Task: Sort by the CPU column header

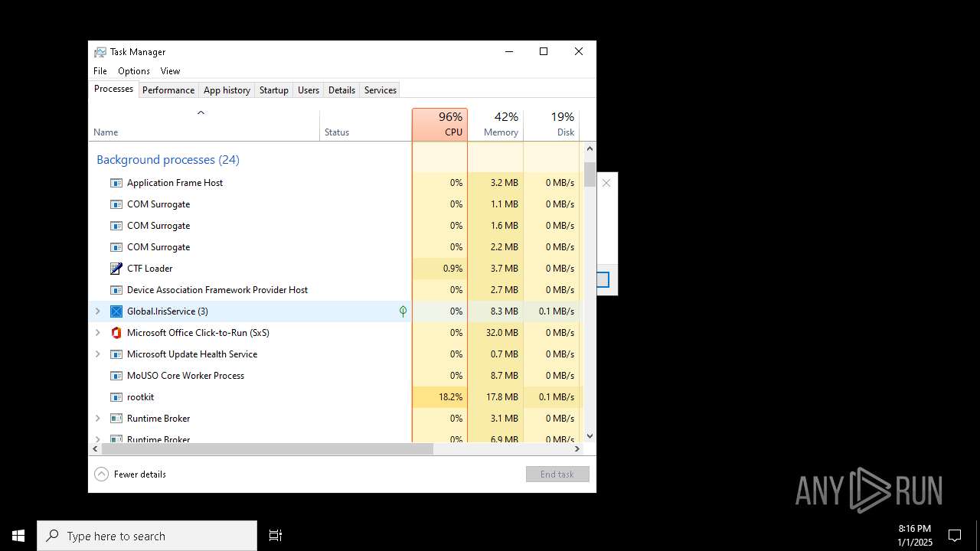Action: (x=439, y=125)
